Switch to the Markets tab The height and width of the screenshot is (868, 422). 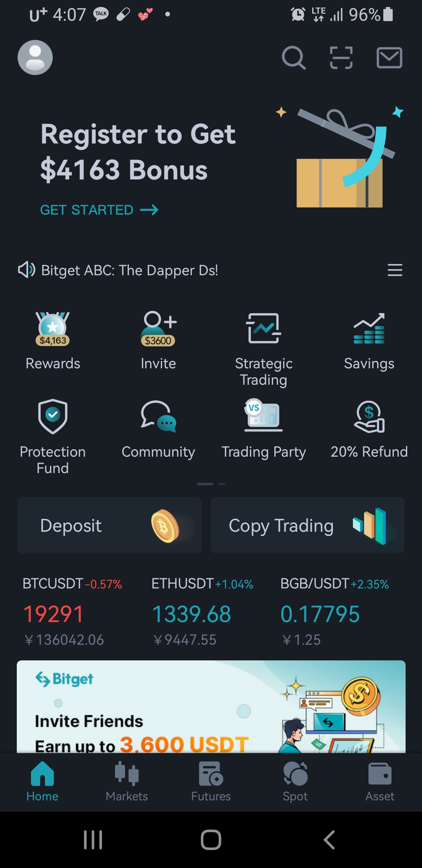(x=127, y=782)
